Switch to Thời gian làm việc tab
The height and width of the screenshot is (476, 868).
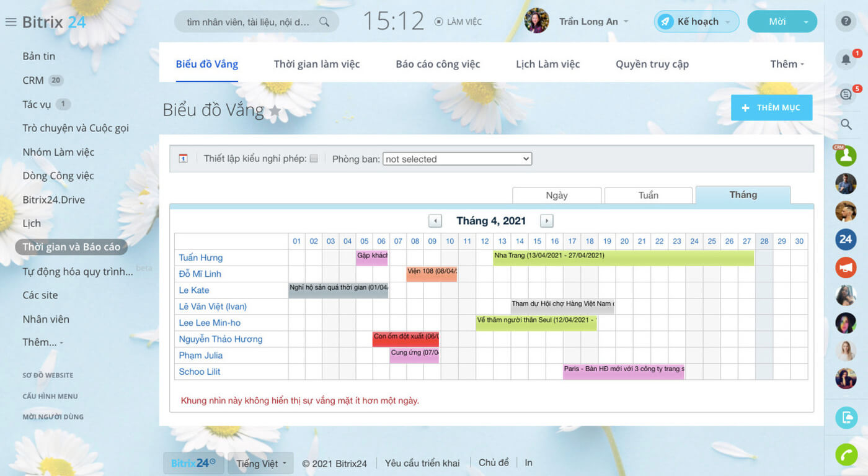(x=317, y=64)
